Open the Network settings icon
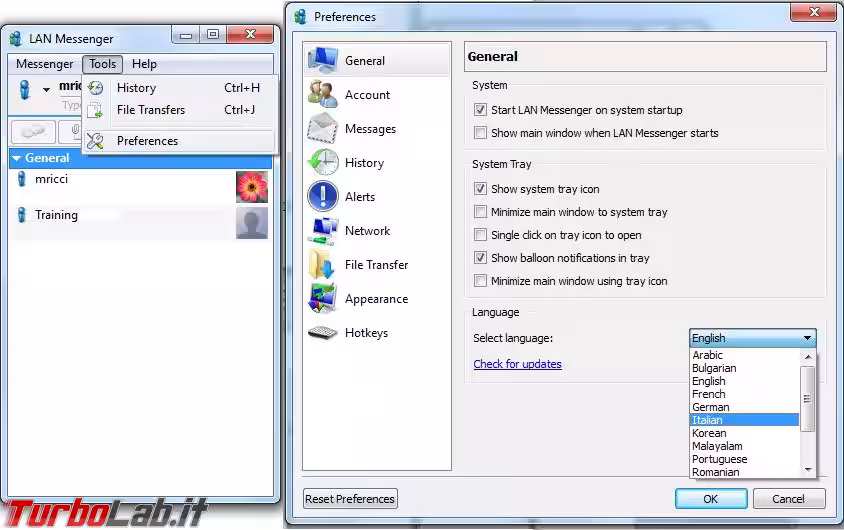 coord(323,231)
